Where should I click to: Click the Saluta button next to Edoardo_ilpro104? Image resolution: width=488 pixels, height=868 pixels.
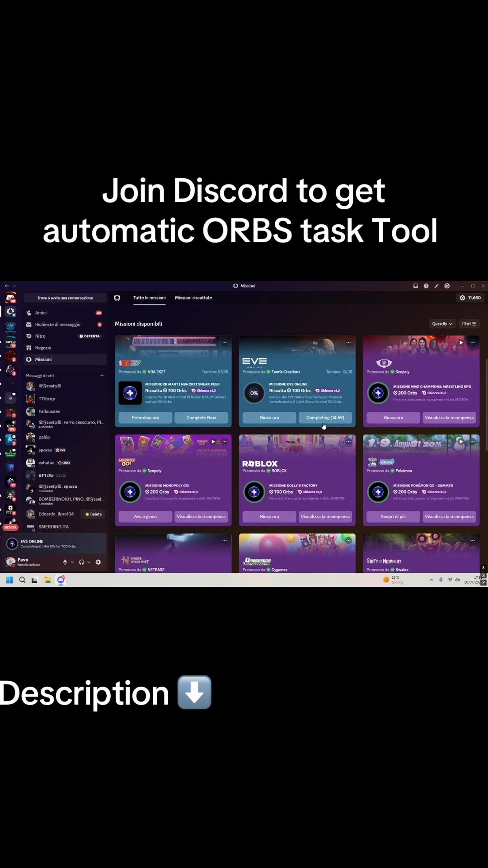click(94, 514)
